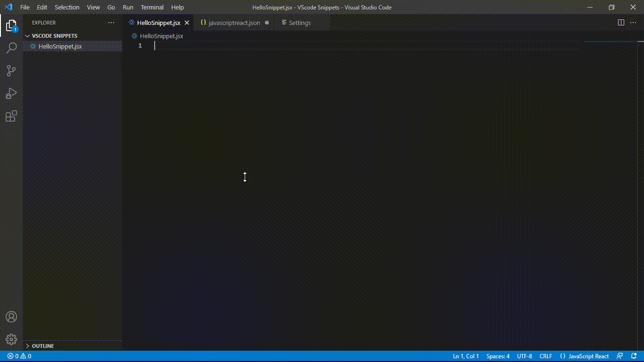Screen dimensions: 644x362
Task: Select language mode JavaScript React
Action: coord(585,356)
